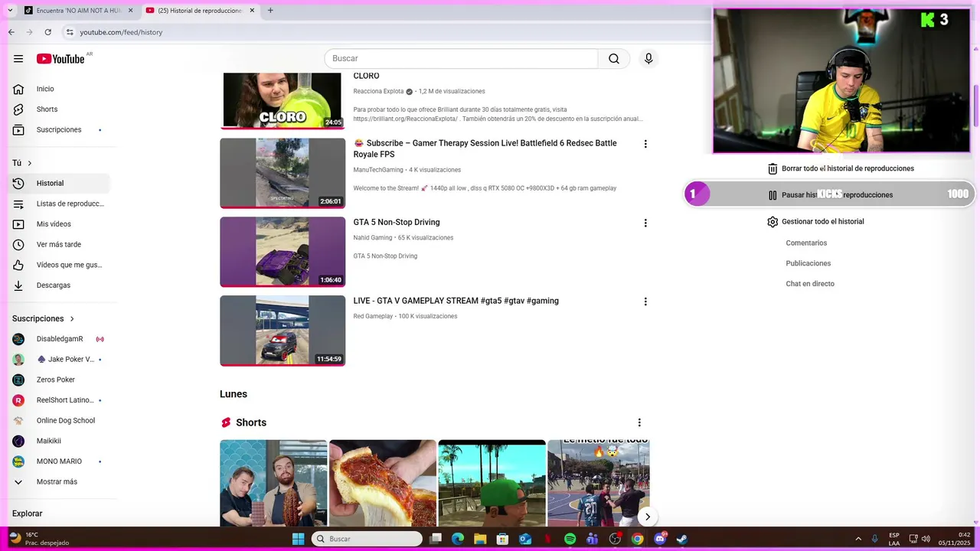This screenshot has width=980, height=551.
Task: Click the search magnifier button
Action: pos(614,59)
